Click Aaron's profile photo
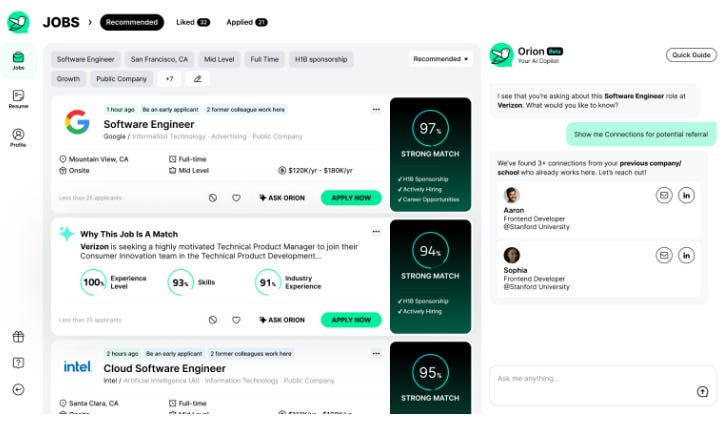The image size is (725, 421). pos(511,195)
